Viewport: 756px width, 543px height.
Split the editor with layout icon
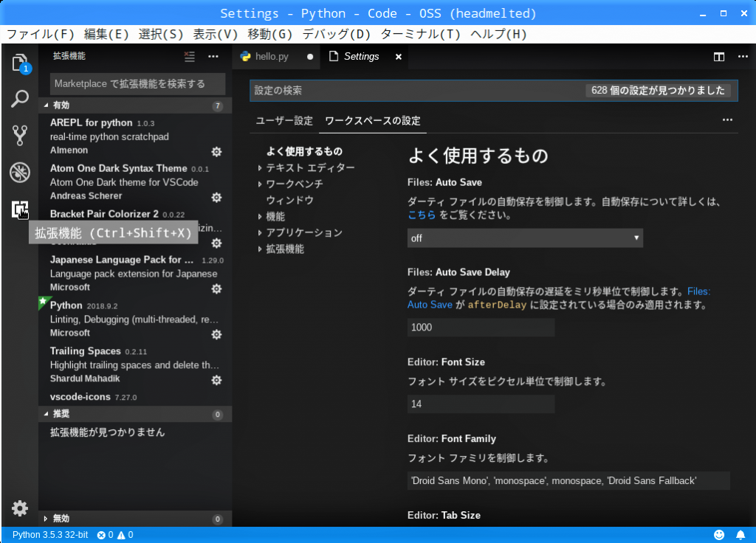click(x=719, y=57)
